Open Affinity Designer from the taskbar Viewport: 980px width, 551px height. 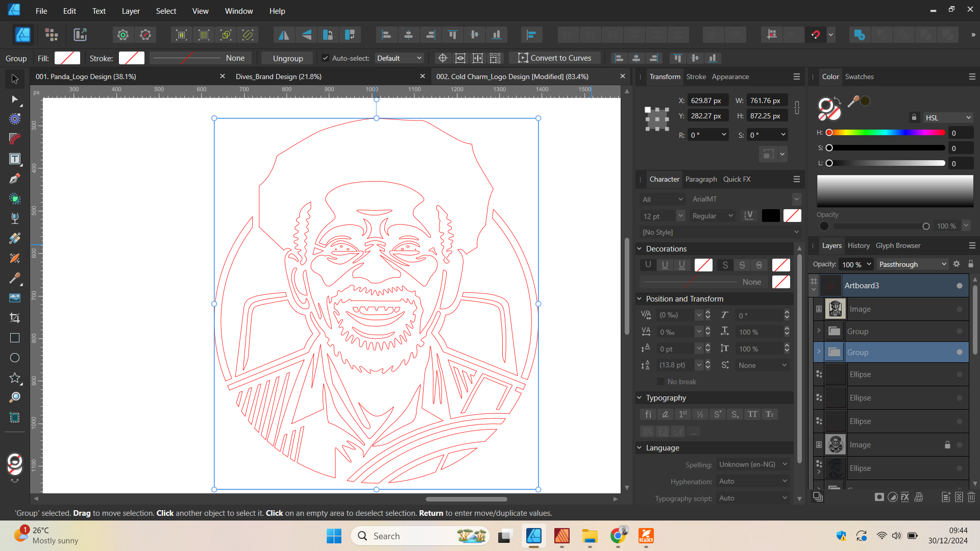[533, 536]
